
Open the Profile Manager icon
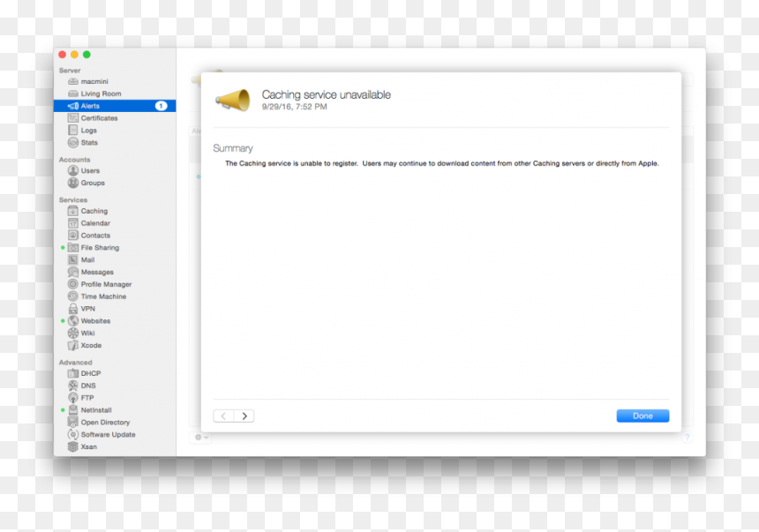point(73,284)
